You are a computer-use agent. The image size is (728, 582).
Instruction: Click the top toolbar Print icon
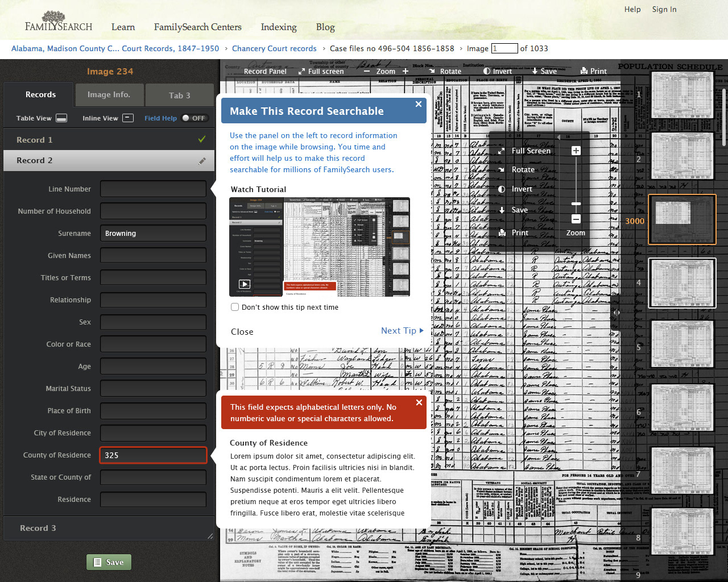(584, 72)
